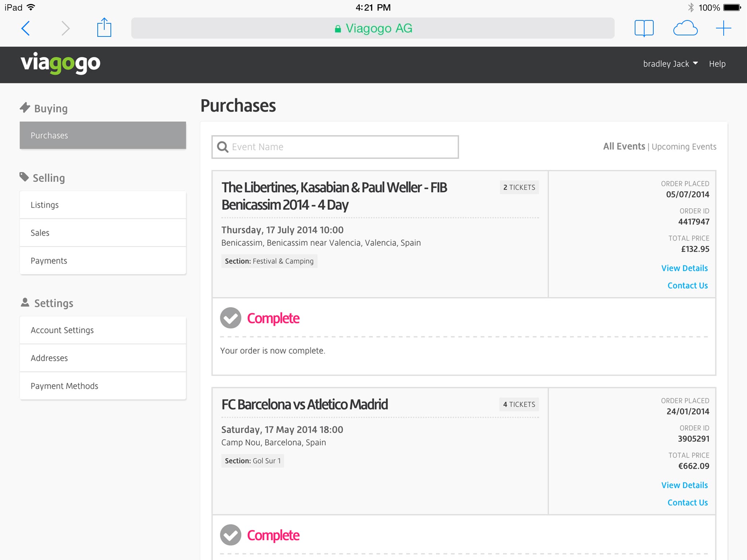This screenshot has width=747, height=560.
Task: Click the search magnifier icon
Action: click(223, 147)
